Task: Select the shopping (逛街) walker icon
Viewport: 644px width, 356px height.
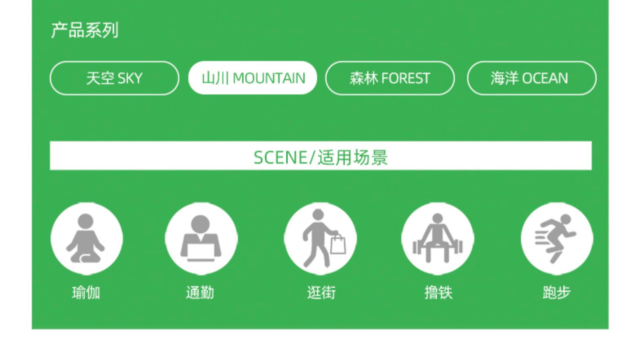Action: [321, 239]
